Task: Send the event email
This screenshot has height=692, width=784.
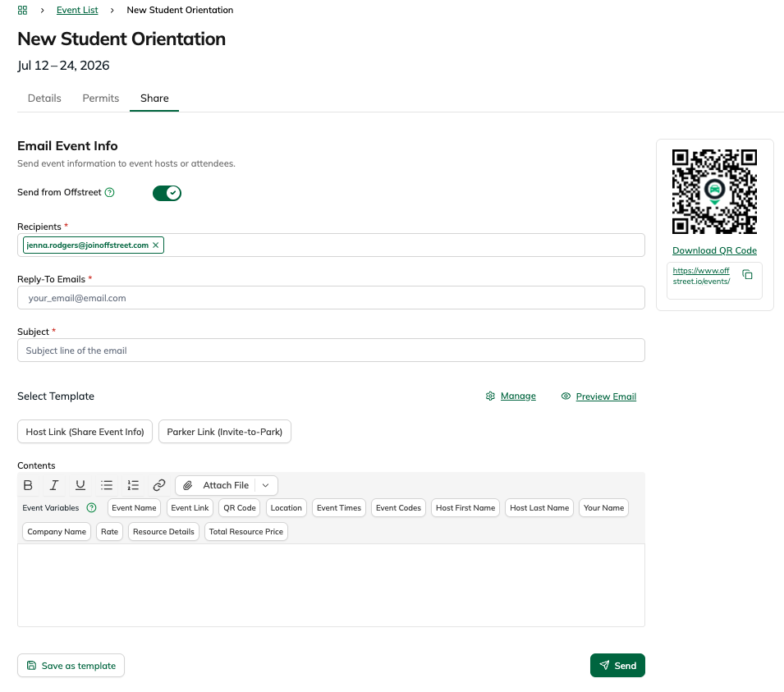Action: click(x=617, y=666)
